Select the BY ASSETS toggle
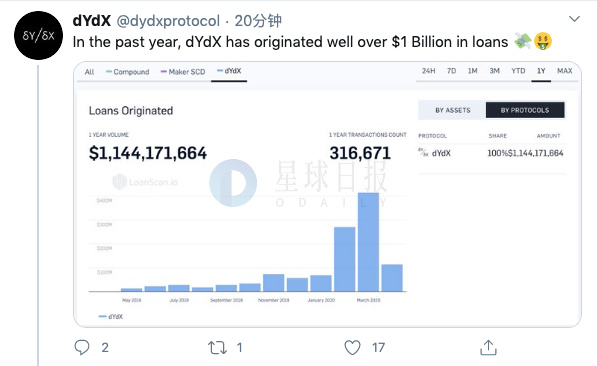 click(x=452, y=110)
